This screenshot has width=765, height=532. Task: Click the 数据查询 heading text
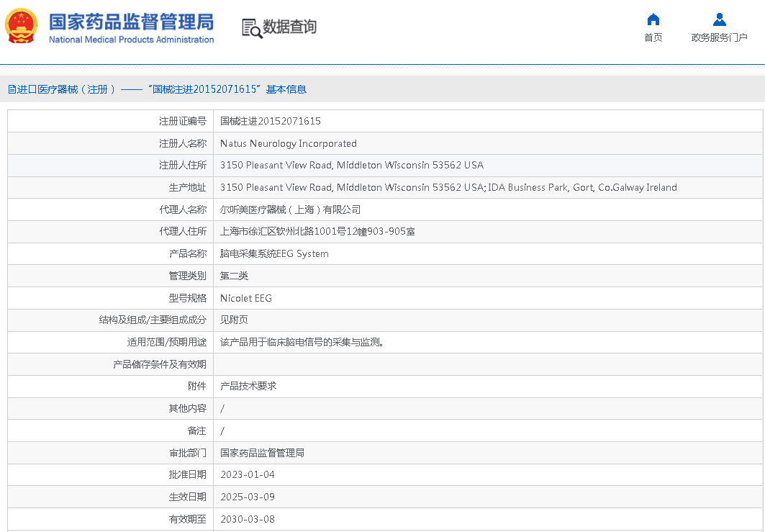point(289,27)
